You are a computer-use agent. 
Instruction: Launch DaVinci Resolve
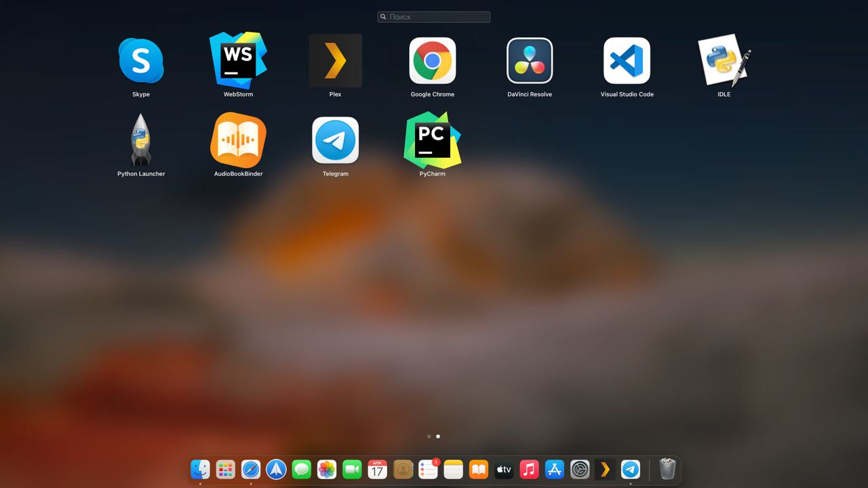point(530,60)
